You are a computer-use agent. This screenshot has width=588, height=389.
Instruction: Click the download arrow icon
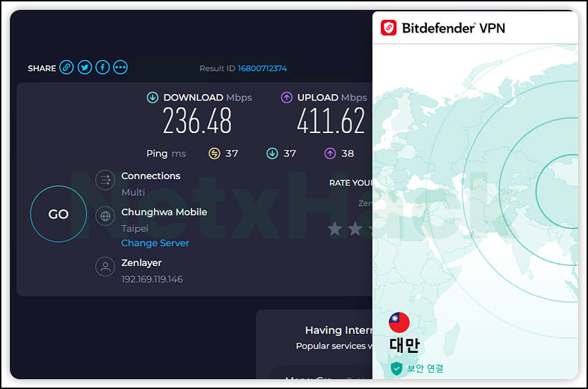click(x=152, y=98)
